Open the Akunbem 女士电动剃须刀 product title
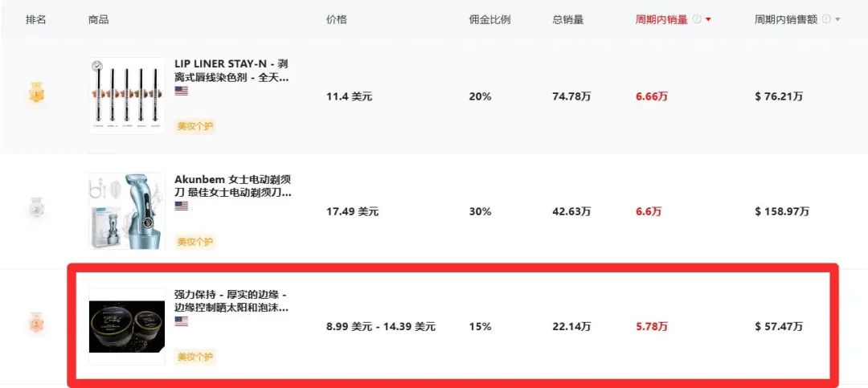Viewport: 868px width, 388px height. pos(232,186)
